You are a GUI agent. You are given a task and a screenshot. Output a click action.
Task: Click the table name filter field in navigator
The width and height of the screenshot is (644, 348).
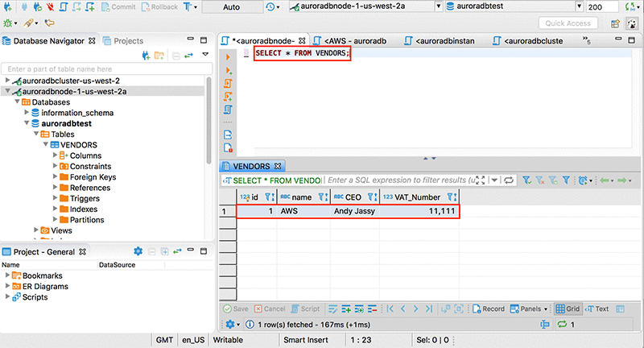107,69
